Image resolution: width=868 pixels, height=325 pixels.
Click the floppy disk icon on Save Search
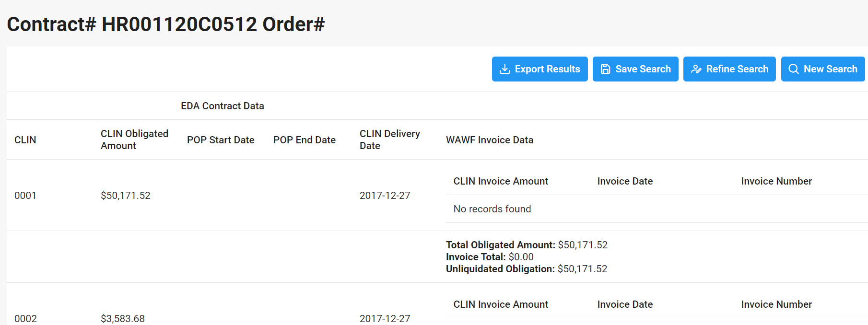point(605,69)
